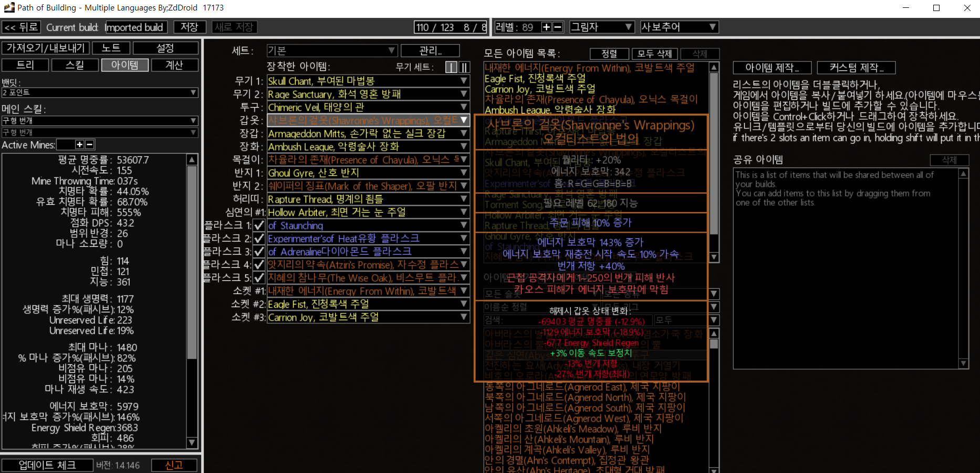Increase character level with plus button

547,27
